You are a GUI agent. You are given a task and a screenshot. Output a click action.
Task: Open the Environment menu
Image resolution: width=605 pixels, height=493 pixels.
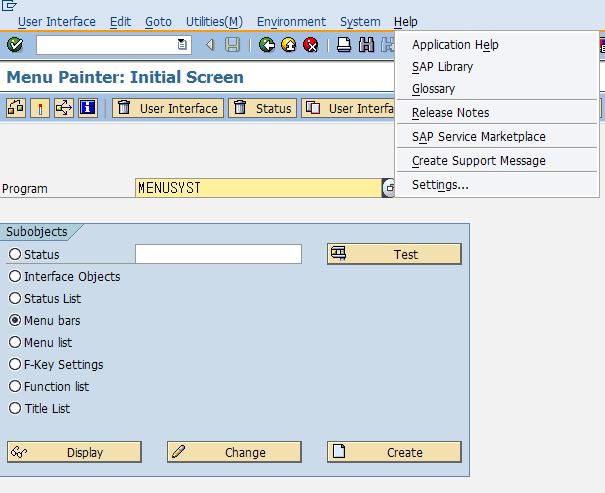[291, 22]
